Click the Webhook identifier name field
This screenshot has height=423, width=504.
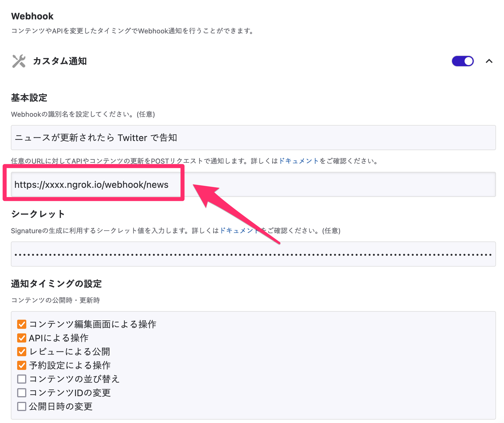pyautogui.click(x=253, y=138)
